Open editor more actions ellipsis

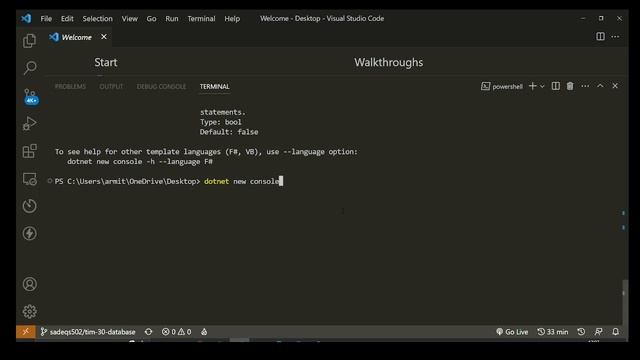pyautogui.click(x=615, y=37)
